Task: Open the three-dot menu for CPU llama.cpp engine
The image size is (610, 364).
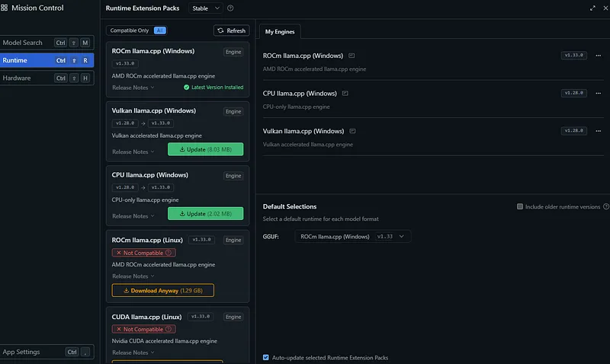Action: click(599, 93)
